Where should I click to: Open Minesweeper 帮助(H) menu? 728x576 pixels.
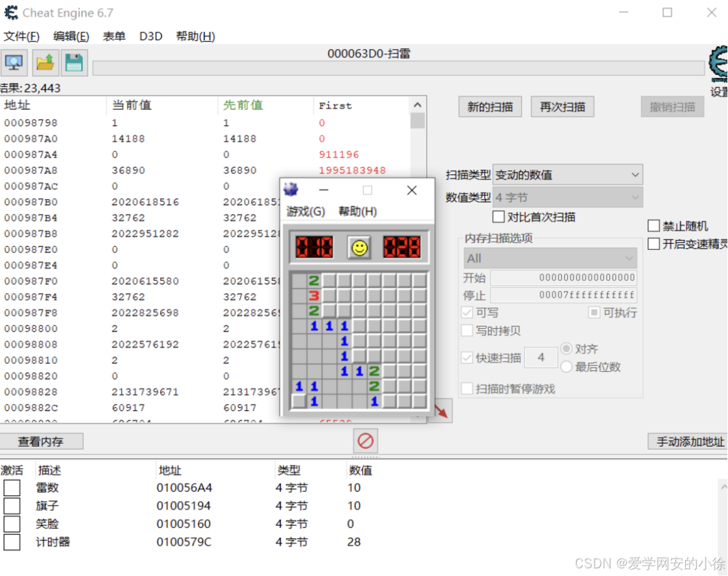click(358, 211)
